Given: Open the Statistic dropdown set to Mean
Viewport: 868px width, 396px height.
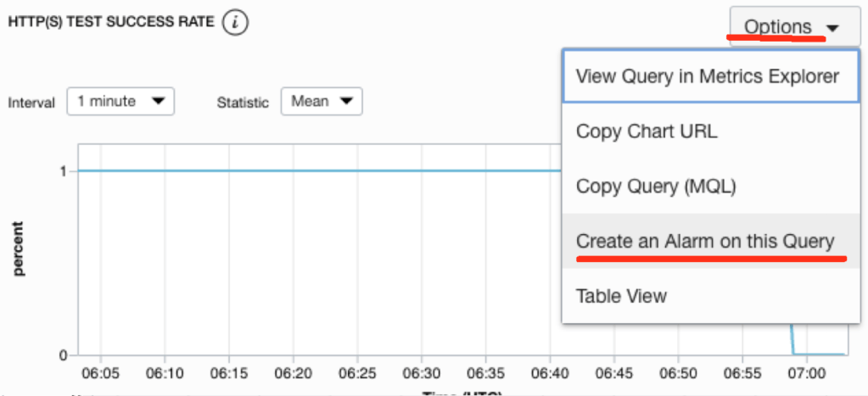Looking at the screenshot, I should (x=321, y=101).
